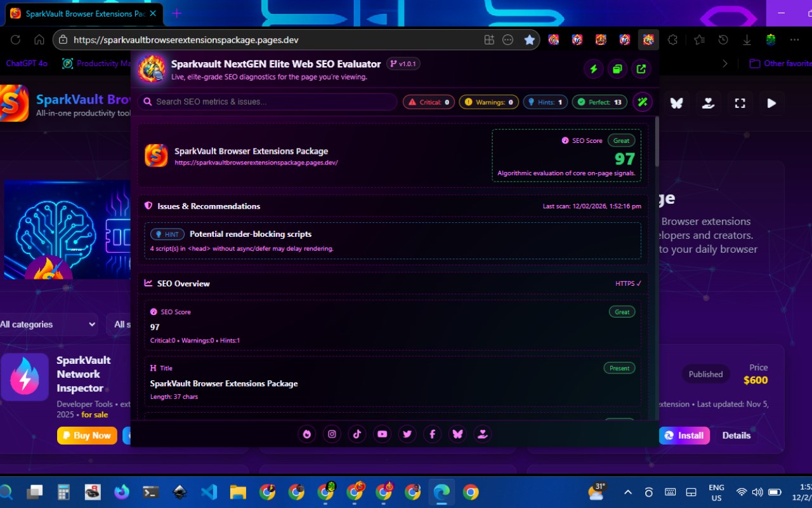Open the report in a new window icon

[641, 69]
